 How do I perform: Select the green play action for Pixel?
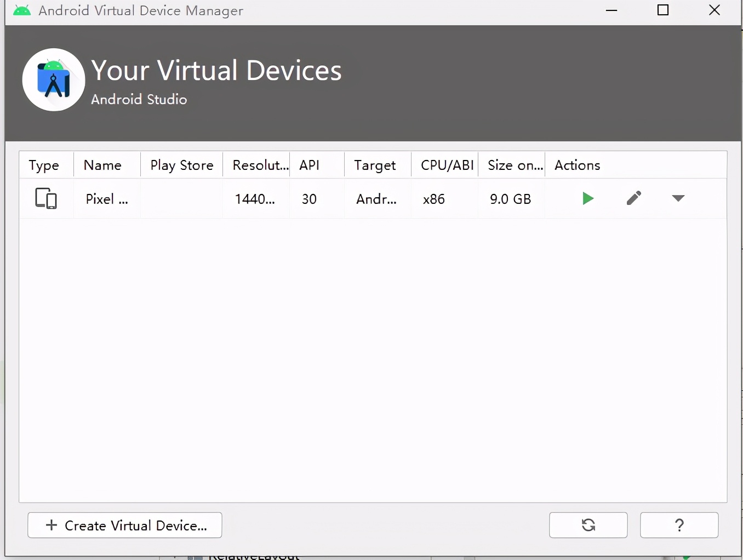click(x=587, y=198)
